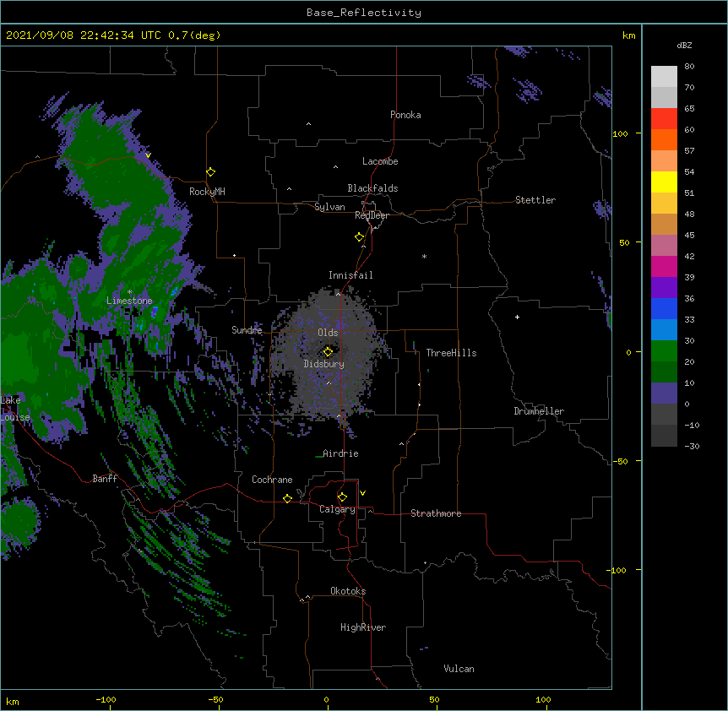The width and height of the screenshot is (728, 711).
Task: Click the Calgary label
Action: click(337, 509)
